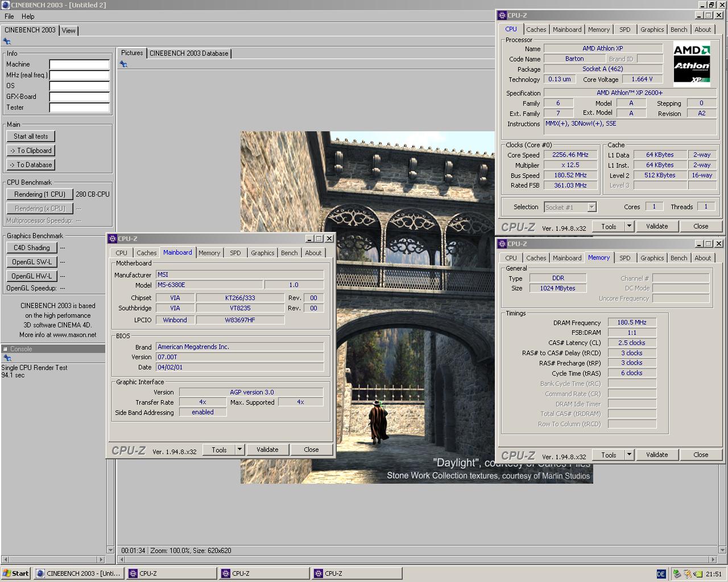
Task: Click the Tester input field
Action: point(79,107)
